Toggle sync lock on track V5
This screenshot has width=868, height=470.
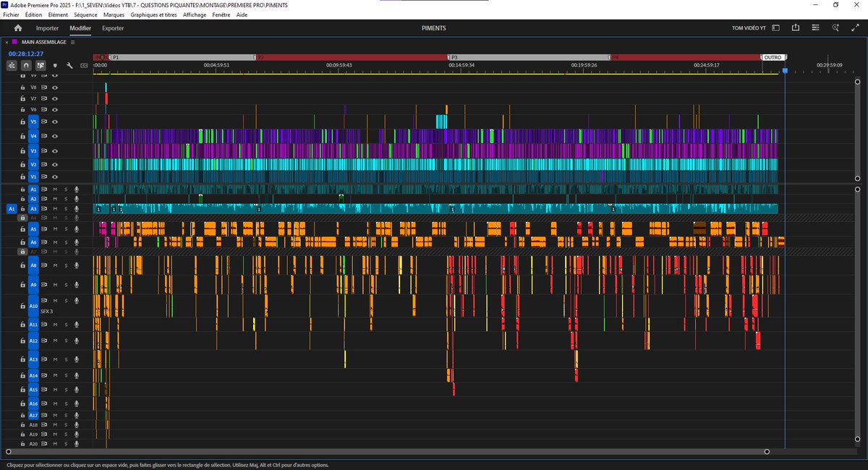coord(44,121)
